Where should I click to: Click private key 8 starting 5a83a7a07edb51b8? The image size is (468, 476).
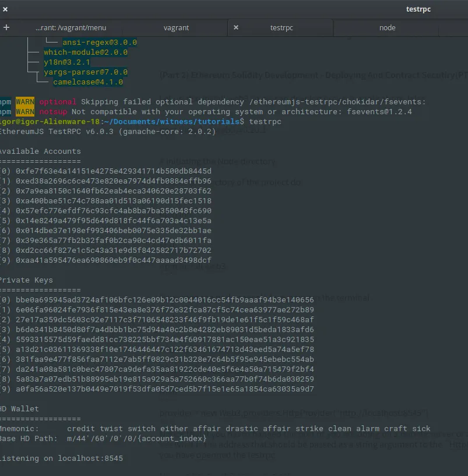pyautogui.click(x=165, y=379)
